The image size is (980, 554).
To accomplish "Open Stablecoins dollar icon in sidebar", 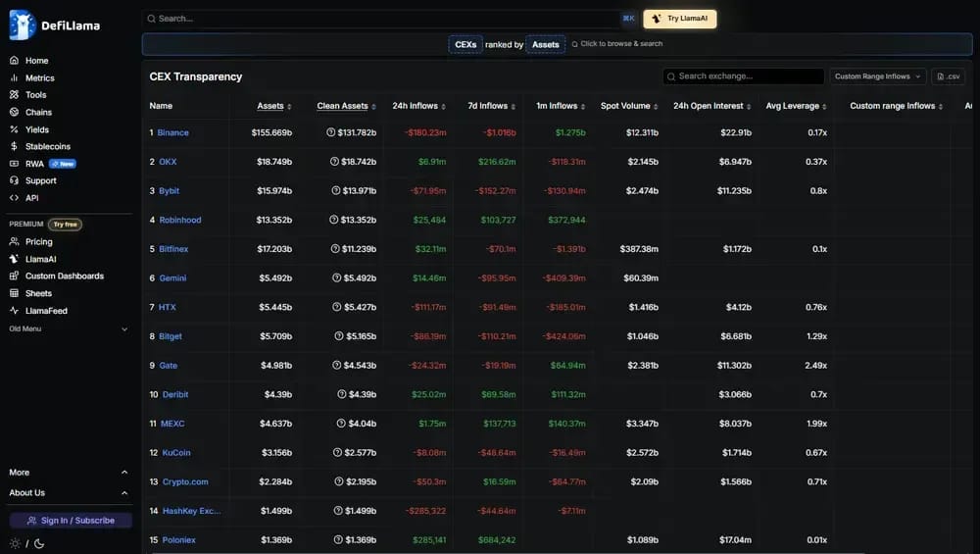I will (14, 146).
